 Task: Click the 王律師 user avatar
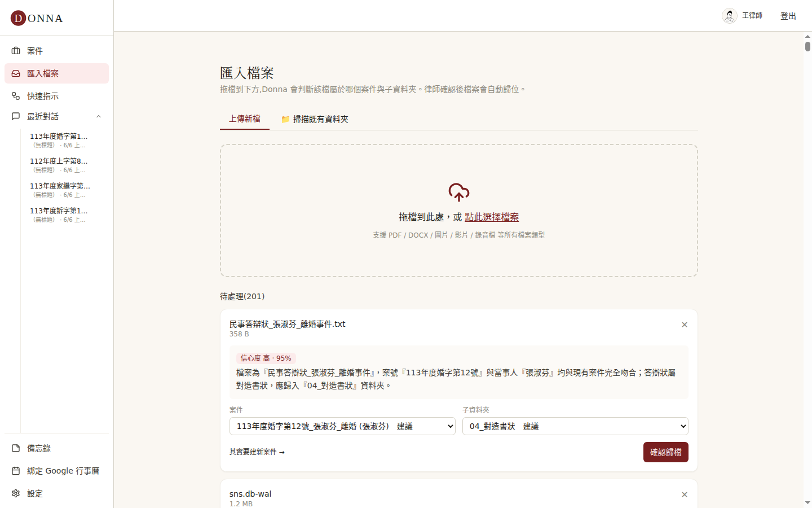(x=730, y=16)
